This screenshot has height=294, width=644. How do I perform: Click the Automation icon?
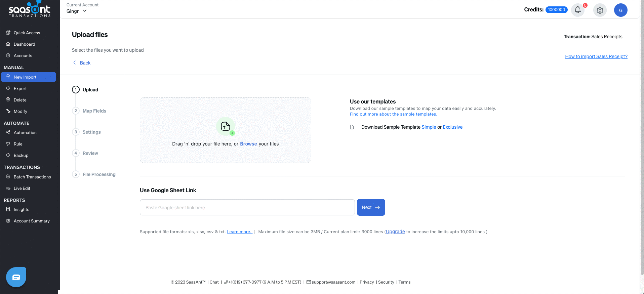(x=8, y=132)
